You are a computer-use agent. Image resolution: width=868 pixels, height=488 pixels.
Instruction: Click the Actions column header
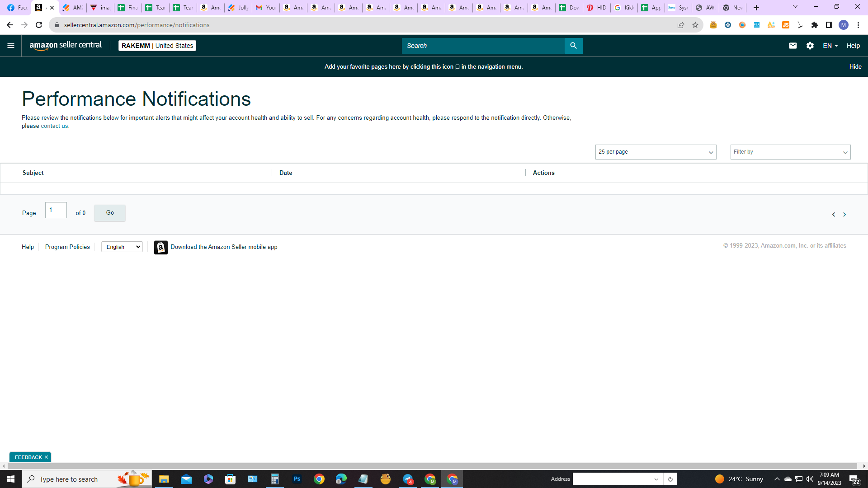[543, 173]
